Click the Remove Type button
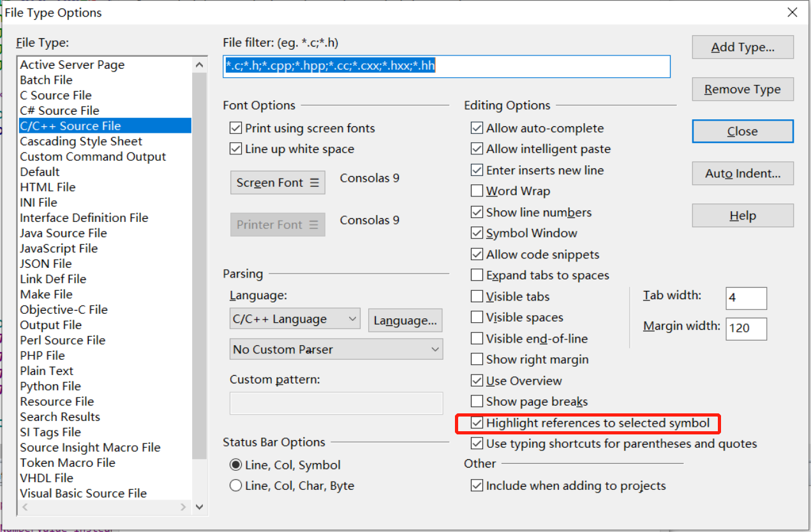The image size is (811, 532). (x=743, y=89)
